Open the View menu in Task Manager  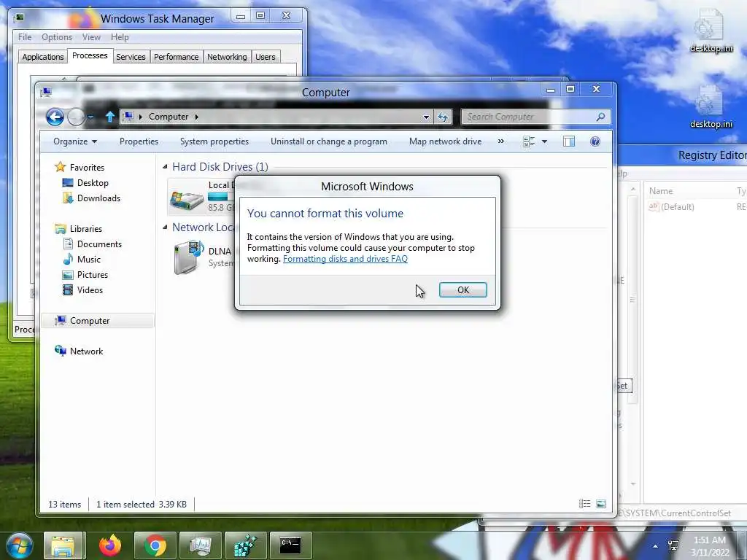click(91, 37)
